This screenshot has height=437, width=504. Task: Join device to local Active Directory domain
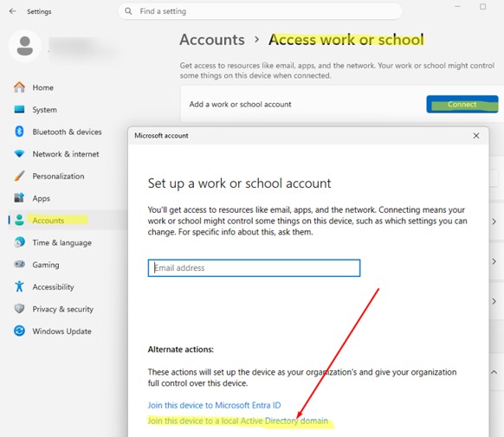pos(238,421)
